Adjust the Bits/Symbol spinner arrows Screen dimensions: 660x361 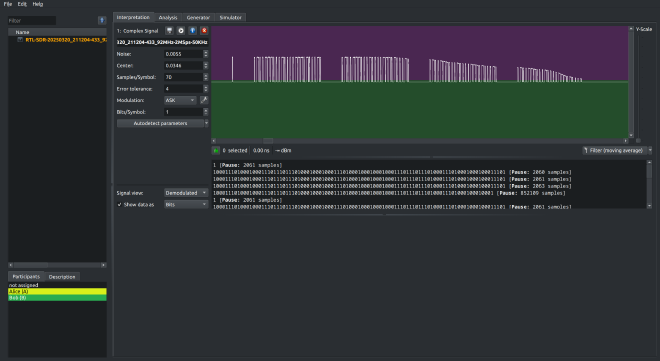click(x=205, y=112)
